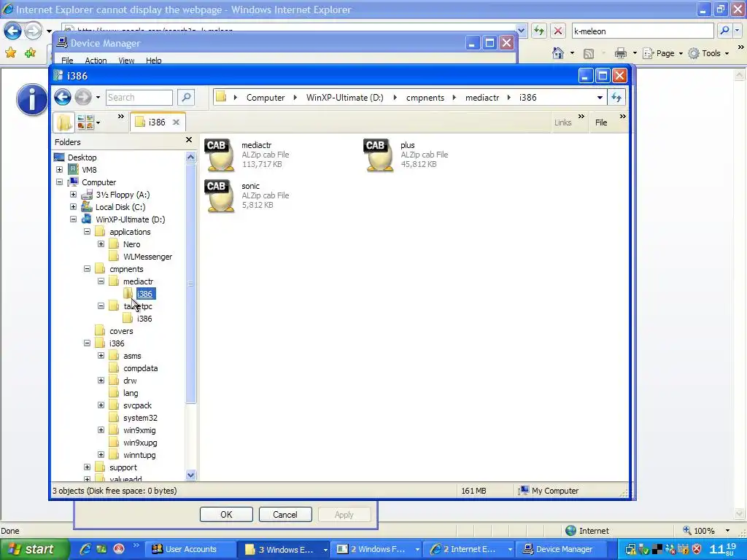
Task: Switch to the User Accounts taskbar button
Action: [x=190, y=549]
